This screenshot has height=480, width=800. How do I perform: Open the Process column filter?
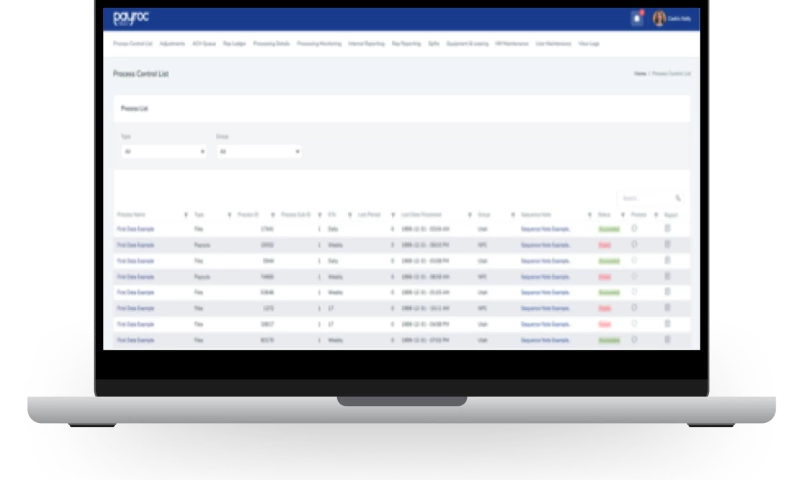tap(656, 215)
